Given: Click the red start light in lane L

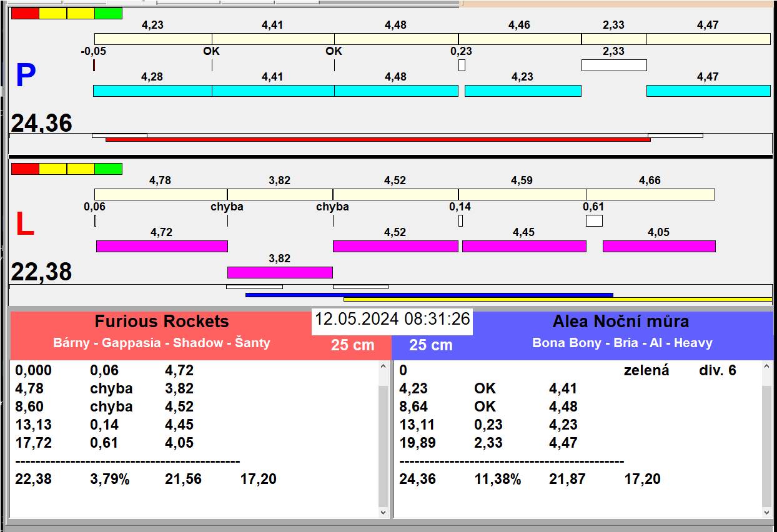Looking at the screenshot, I should tap(25, 169).
